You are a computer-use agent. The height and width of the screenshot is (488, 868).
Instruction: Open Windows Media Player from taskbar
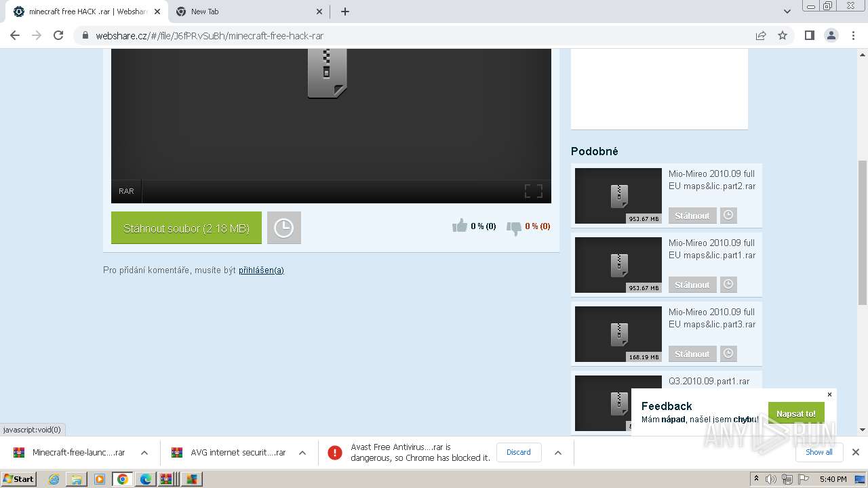tap(100, 479)
